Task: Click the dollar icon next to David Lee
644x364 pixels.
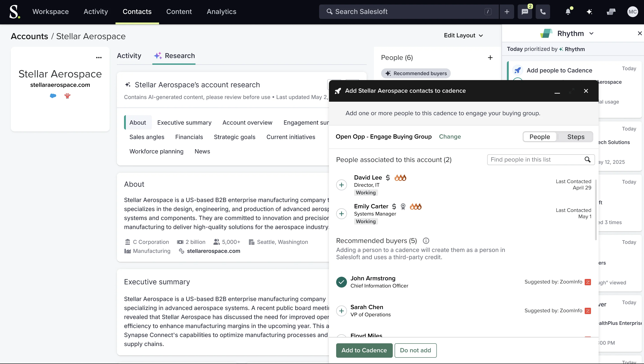Action: tap(388, 178)
